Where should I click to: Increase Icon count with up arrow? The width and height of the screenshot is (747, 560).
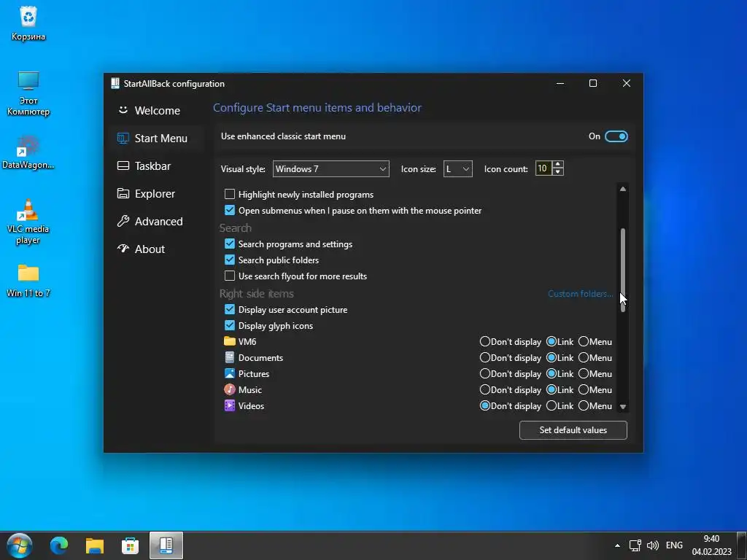coord(558,164)
